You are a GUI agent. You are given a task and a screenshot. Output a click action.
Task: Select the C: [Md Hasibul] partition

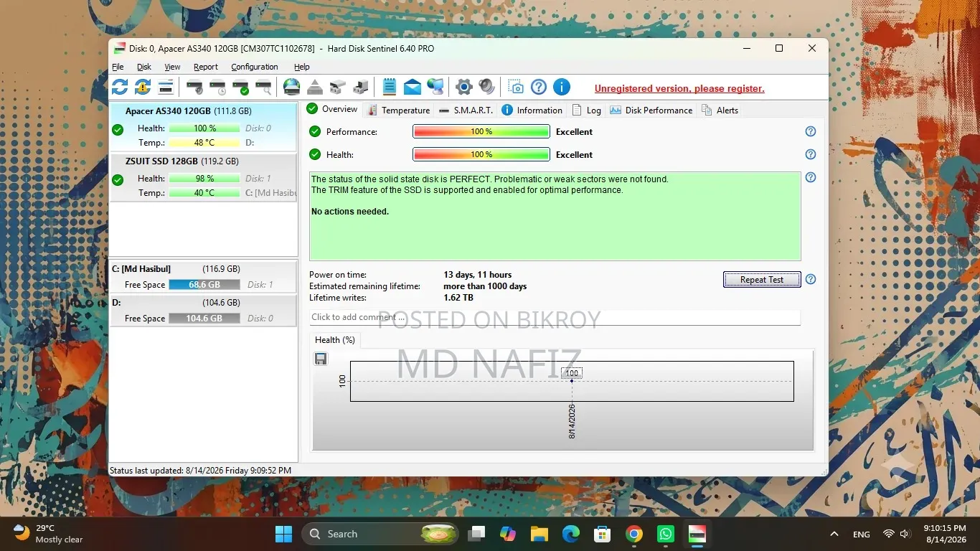coord(203,277)
